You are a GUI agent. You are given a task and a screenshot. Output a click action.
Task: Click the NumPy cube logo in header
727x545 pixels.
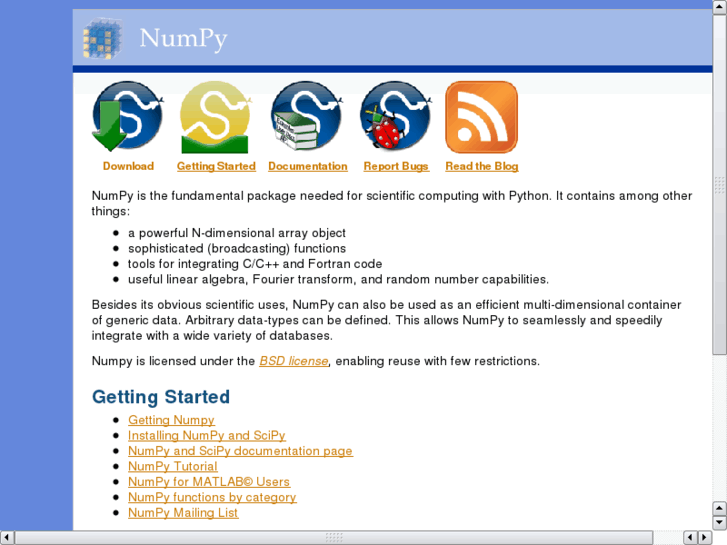(102, 38)
